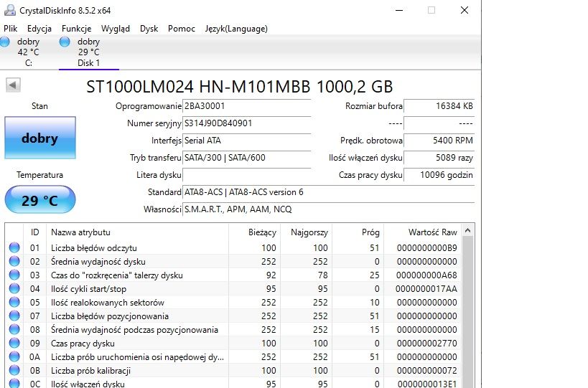Click the power on count field 5089 razy

point(439,158)
